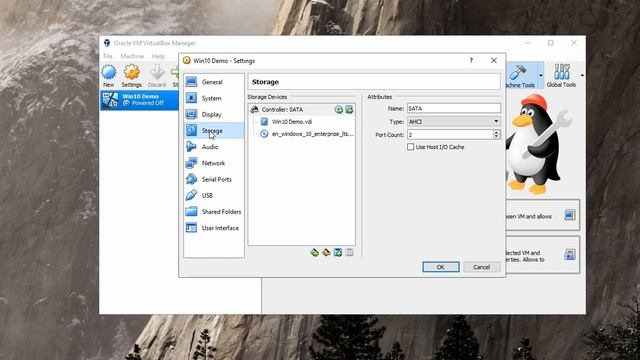
Task: Open File menu in VirtualBox Manager
Action: tap(108, 56)
